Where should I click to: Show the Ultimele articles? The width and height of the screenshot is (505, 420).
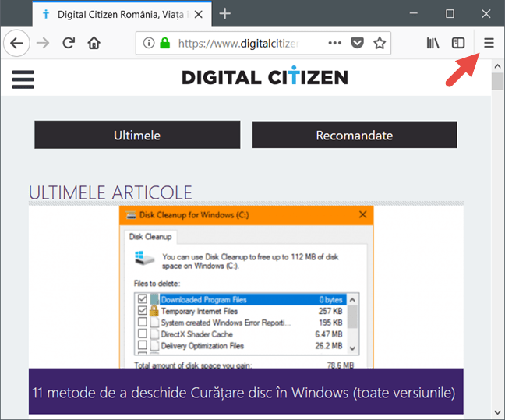(136, 135)
